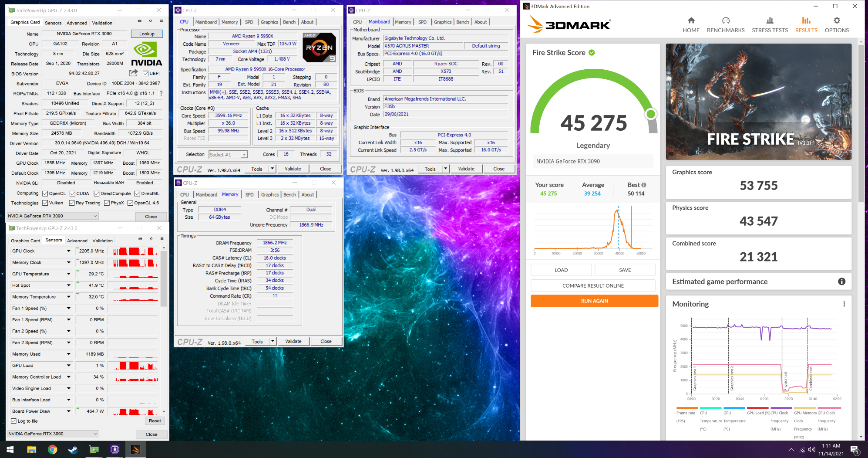This screenshot has height=458, width=868.
Task: Toggle the PhysX checkbox in GPU-Z
Action: tap(107, 203)
